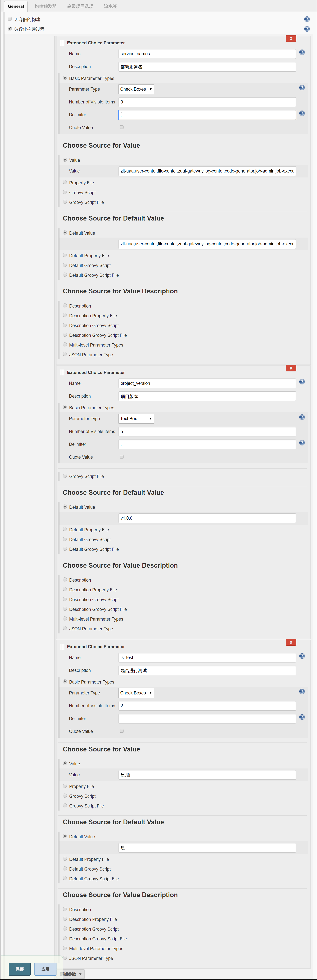Grab drag handle of service_names parameter block
The height and width of the screenshot is (980, 317).
[62, 43]
